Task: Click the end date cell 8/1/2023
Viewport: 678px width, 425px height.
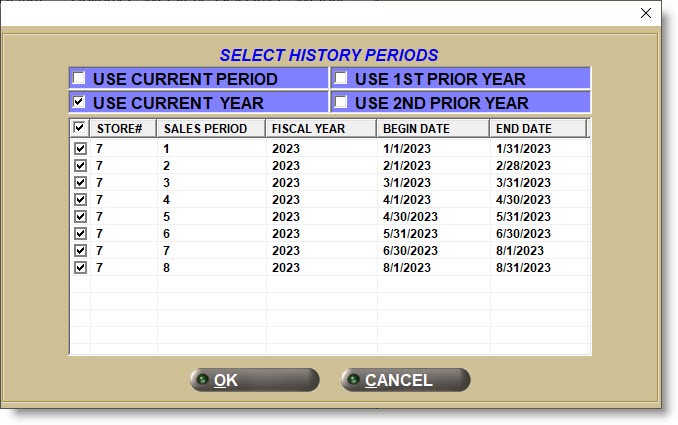Action: 520,250
